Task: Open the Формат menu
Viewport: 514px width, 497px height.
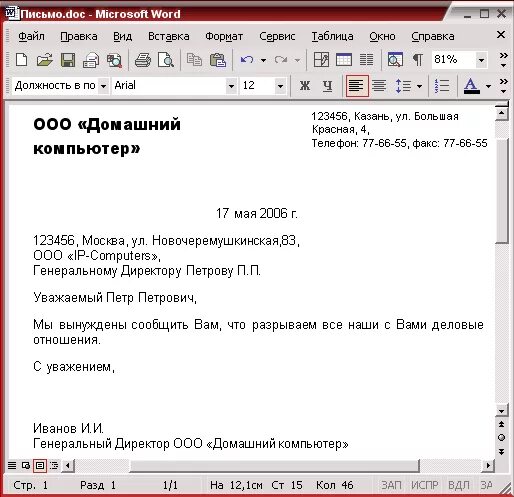Action: tap(224, 36)
